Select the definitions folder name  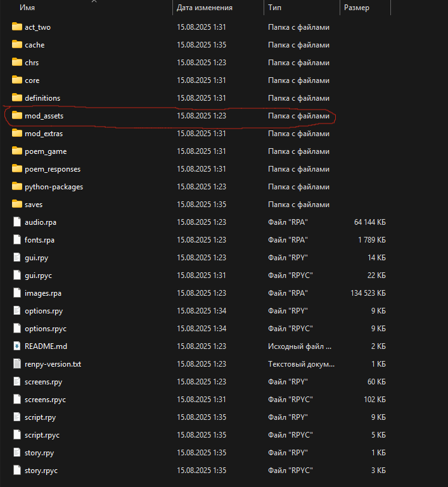(42, 98)
